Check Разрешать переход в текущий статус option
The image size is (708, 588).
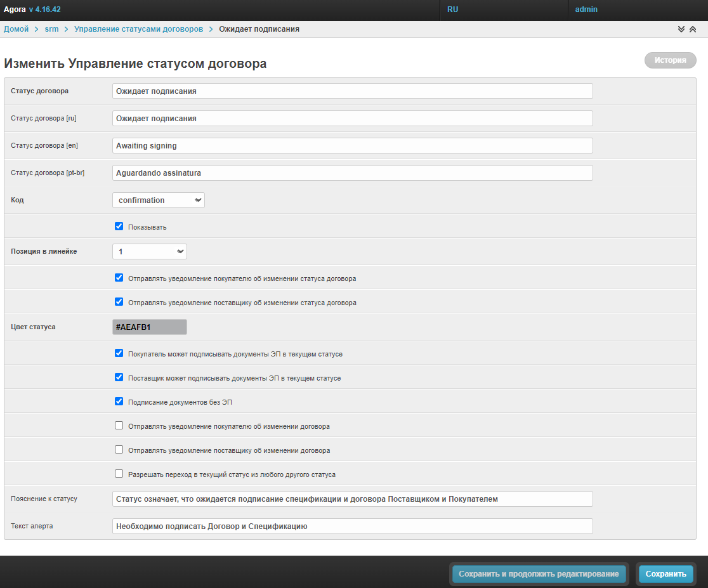[x=119, y=474]
